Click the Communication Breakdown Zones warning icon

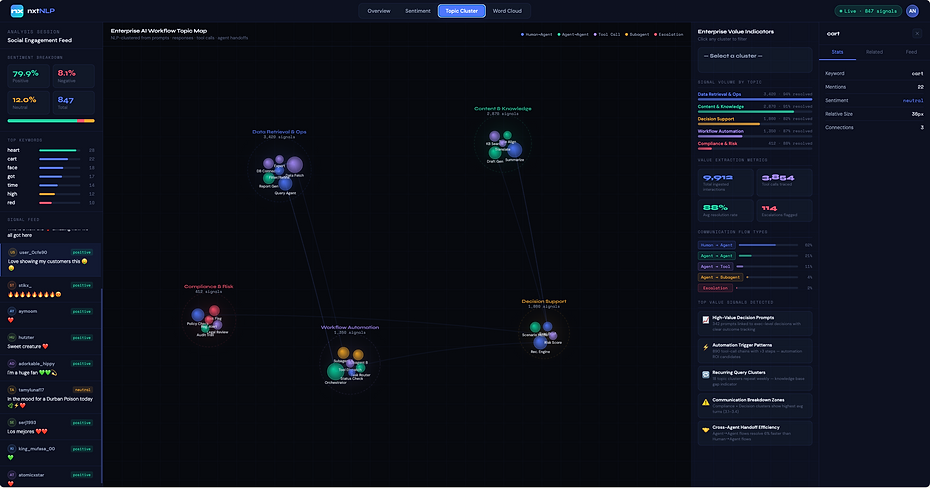pos(706,402)
